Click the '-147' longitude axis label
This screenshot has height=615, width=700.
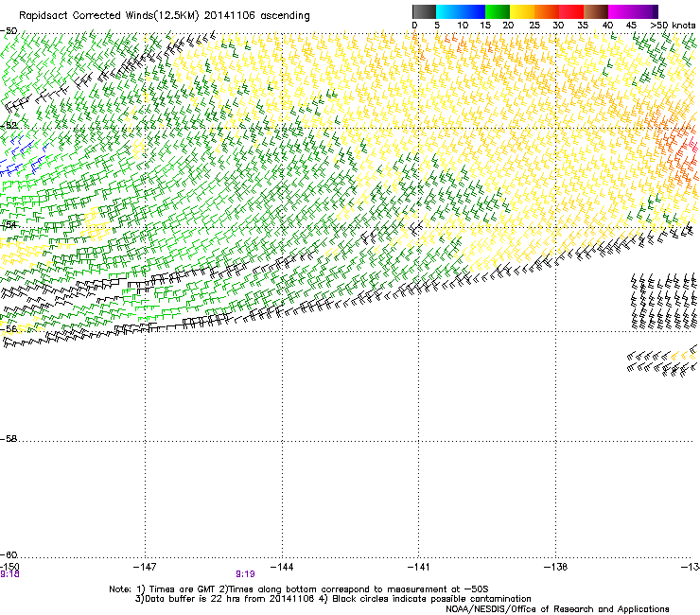145,567
